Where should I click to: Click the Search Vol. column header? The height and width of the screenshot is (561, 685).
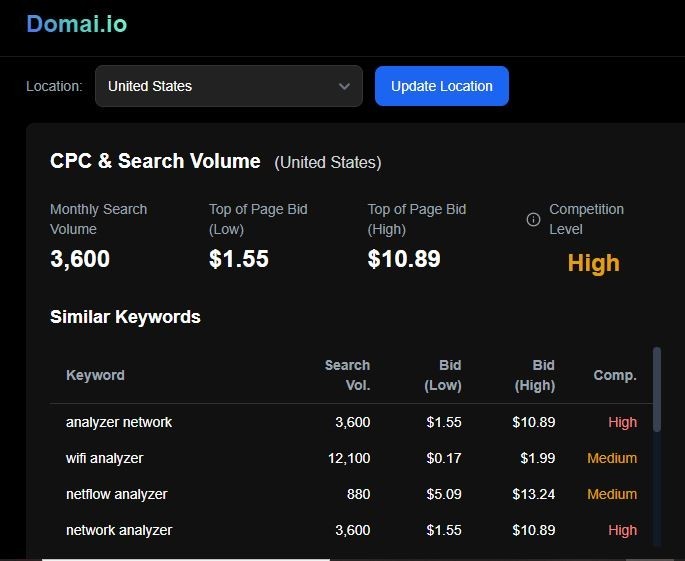coord(347,375)
